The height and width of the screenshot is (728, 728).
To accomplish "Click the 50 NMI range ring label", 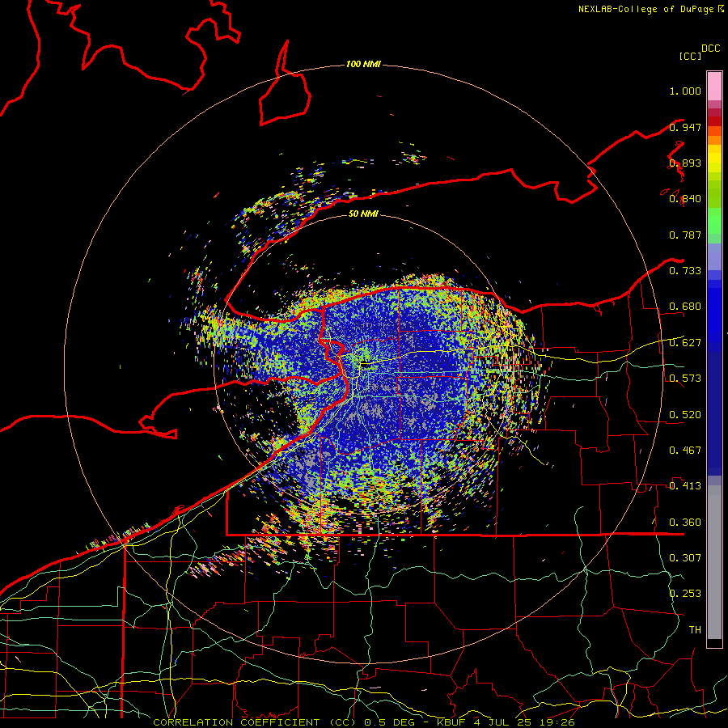I will tap(363, 214).
